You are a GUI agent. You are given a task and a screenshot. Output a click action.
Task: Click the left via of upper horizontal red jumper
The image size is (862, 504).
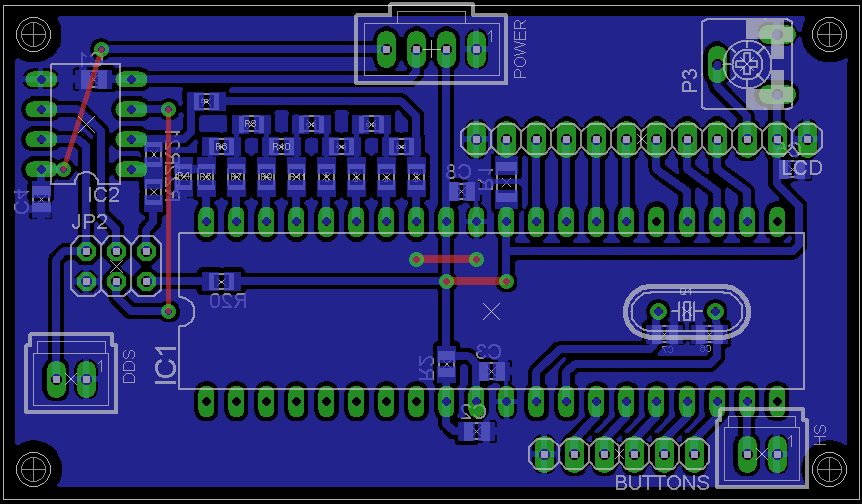(x=416, y=259)
